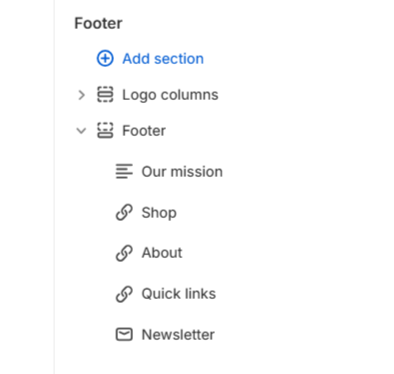Select the Newsletter block
Viewport: 394px width, 374px height.
click(x=178, y=335)
